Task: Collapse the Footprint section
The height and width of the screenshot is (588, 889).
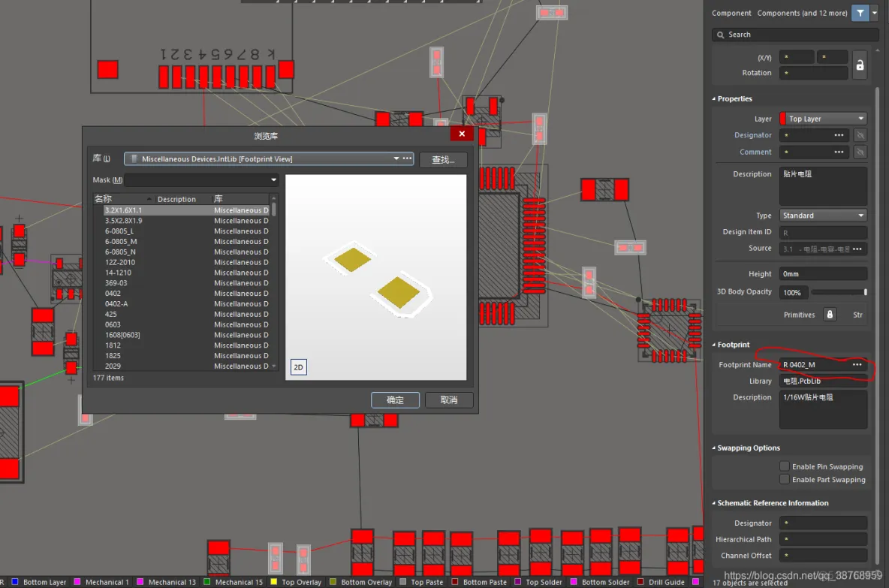Action: click(714, 345)
